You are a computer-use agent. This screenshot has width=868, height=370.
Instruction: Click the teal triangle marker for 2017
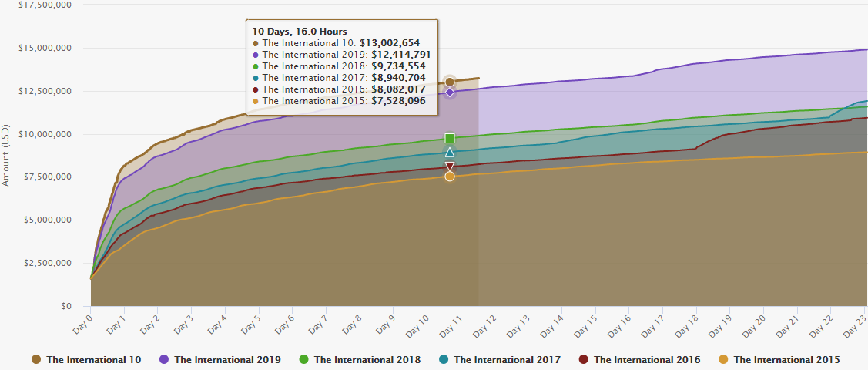coord(450,153)
